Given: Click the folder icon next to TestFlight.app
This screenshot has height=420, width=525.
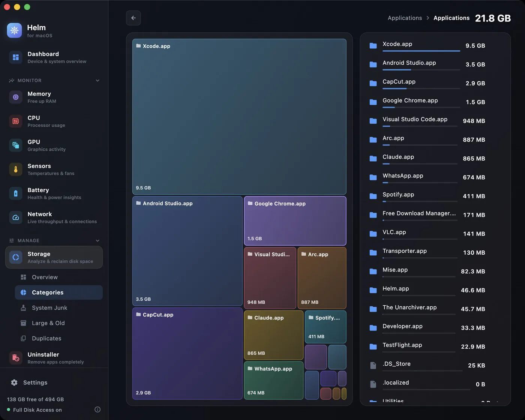Looking at the screenshot, I should pos(373,346).
